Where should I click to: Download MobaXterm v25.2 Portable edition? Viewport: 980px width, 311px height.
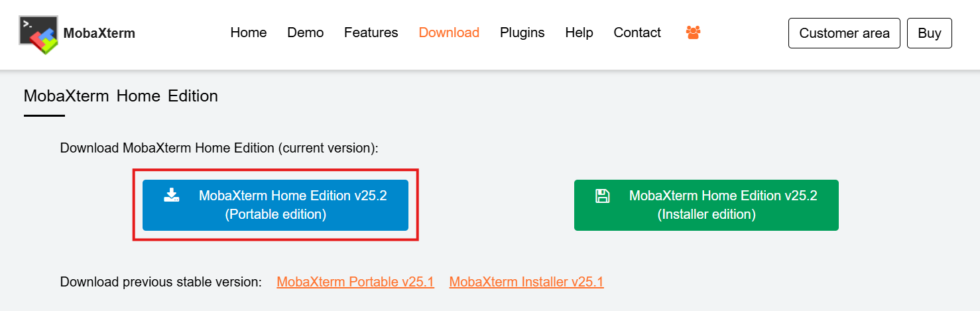275,205
